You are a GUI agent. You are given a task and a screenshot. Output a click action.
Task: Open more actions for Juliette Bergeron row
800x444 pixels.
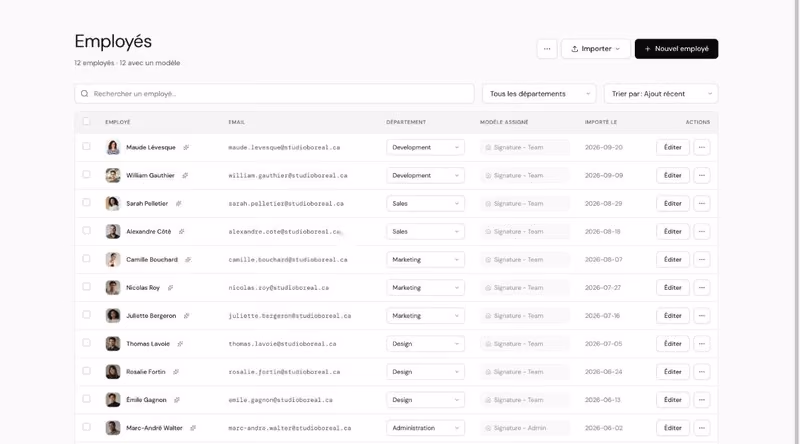[x=702, y=316]
